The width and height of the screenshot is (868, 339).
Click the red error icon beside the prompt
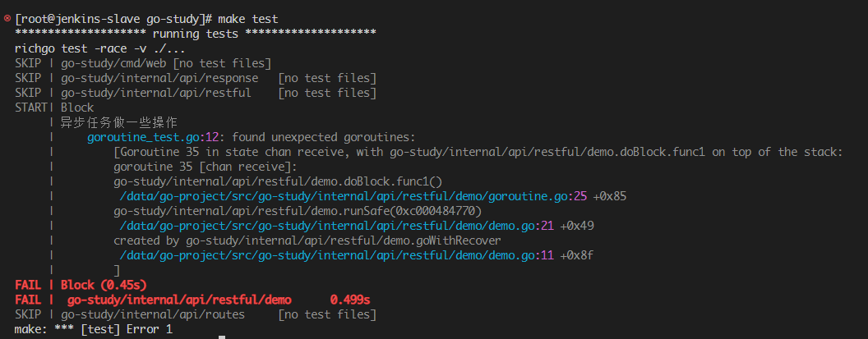point(7,18)
